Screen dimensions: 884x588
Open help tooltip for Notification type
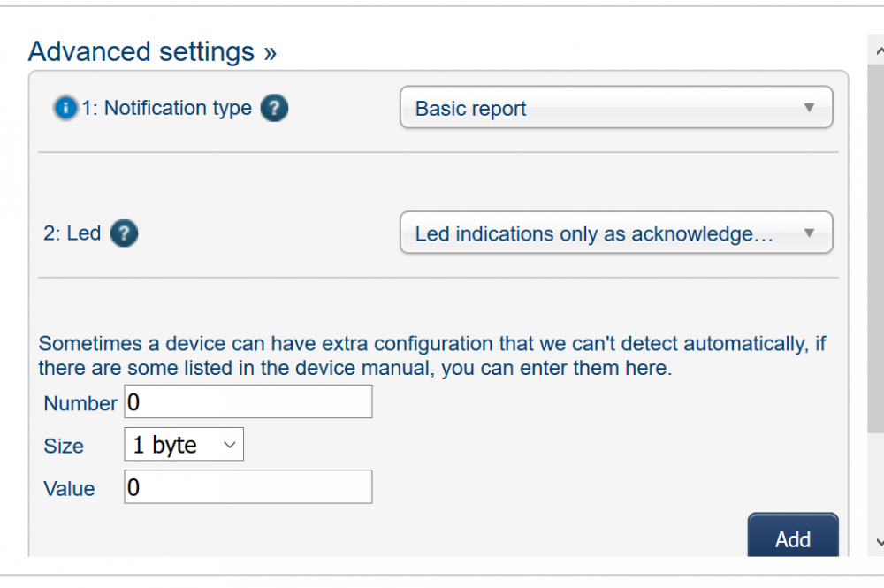point(274,109)
